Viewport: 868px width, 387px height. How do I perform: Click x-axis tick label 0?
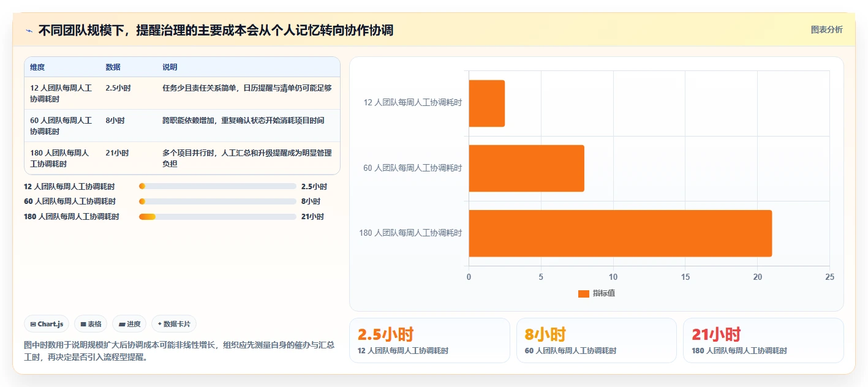(469, 277)
